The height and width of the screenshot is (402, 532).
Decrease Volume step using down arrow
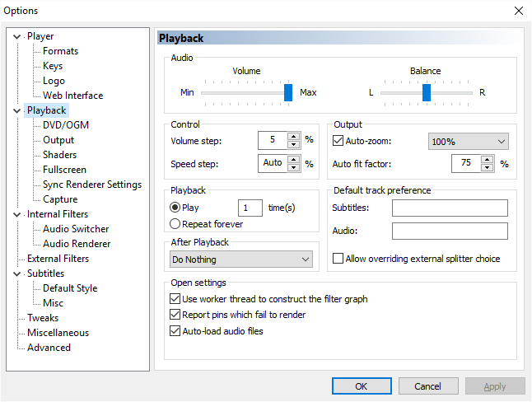coord(293,144)
